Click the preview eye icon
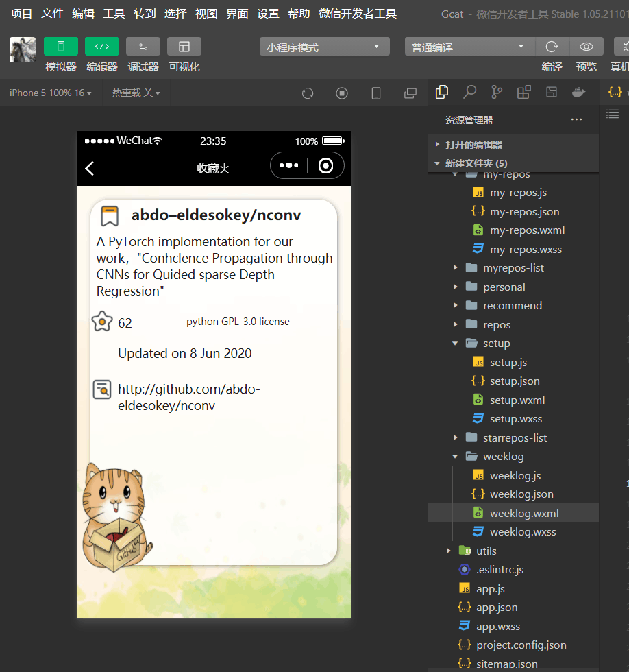629x672 pixels. tap(587, 47)
